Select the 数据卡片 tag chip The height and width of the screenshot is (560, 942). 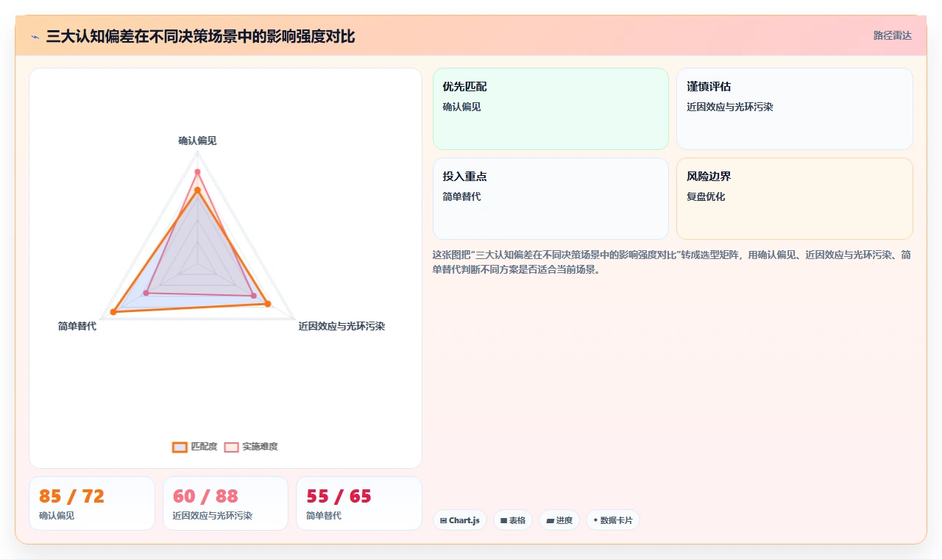click(613, 520)
